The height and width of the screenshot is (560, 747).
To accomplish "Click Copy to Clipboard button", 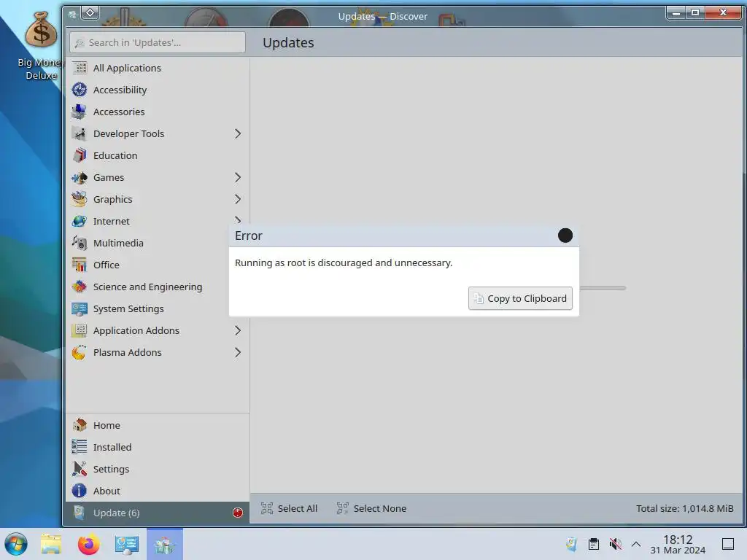I will pos(520,298).
